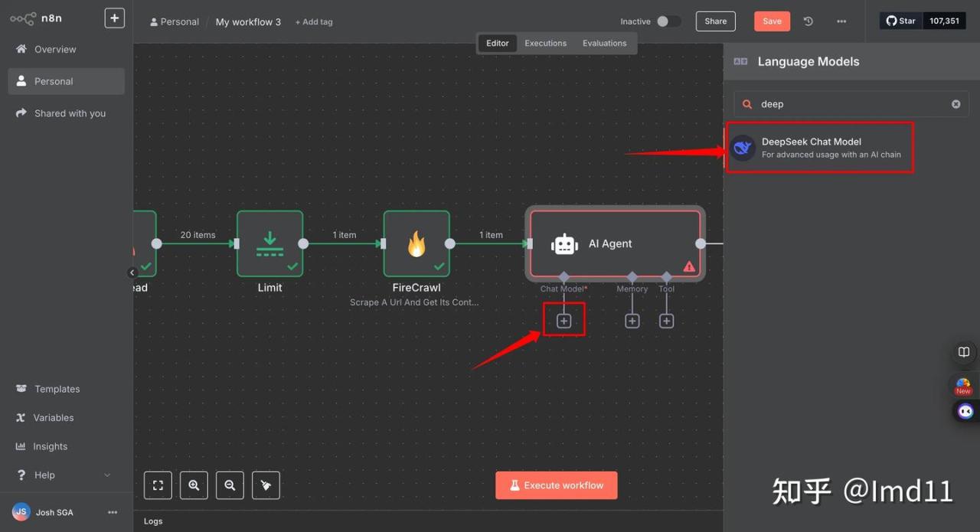Open the workflow three-dot options menu
Screen dimensions: 980x532
[x=841, y=21]
